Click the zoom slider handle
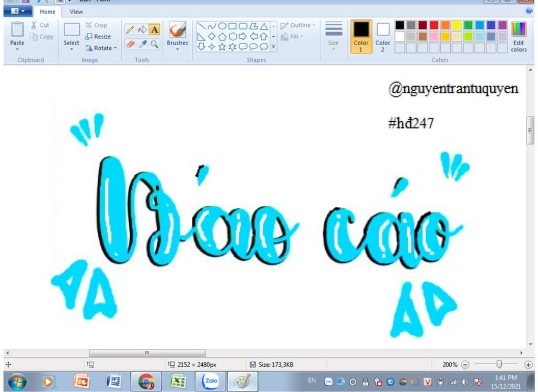 click(x=499, y=364)
